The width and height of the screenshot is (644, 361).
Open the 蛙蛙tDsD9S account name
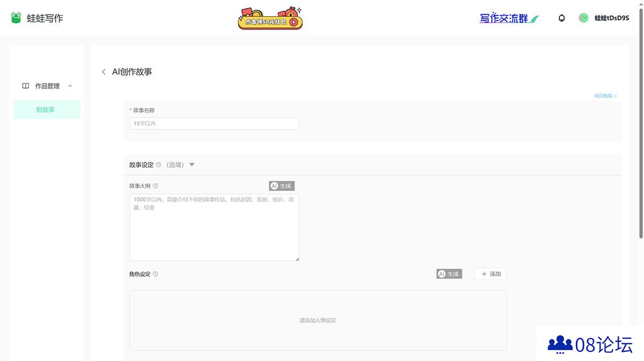(x=611, y=18)
